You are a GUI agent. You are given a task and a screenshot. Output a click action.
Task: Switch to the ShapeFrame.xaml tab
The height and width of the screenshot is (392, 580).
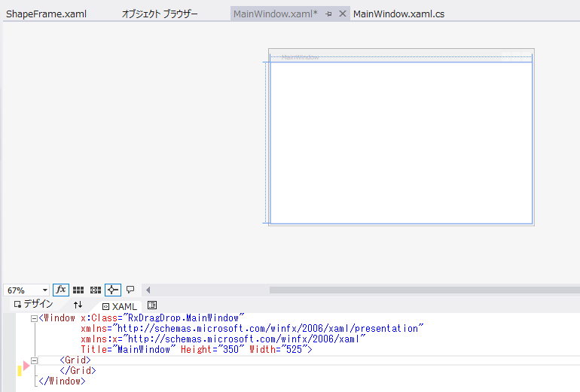[x=46, y=14]
